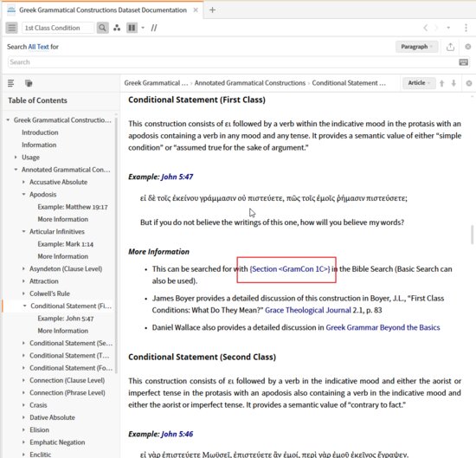Select Crasis in the table of contents

point(38,405)
